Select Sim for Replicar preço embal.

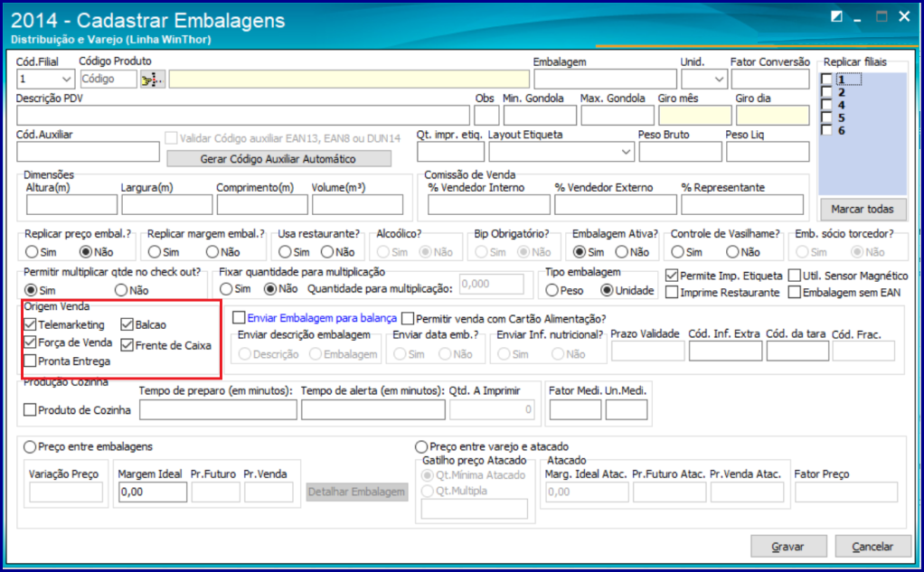[x=32, y=252]
